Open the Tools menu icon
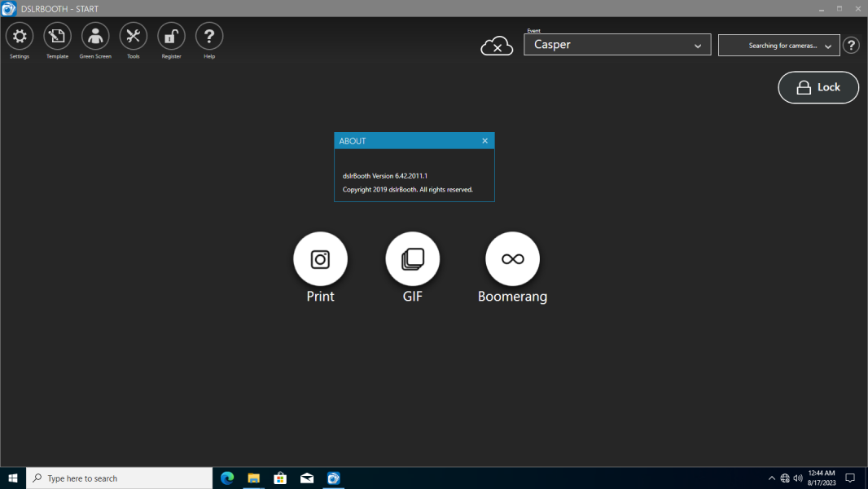Viewport: 868px width, 489px height. (134, 37)
